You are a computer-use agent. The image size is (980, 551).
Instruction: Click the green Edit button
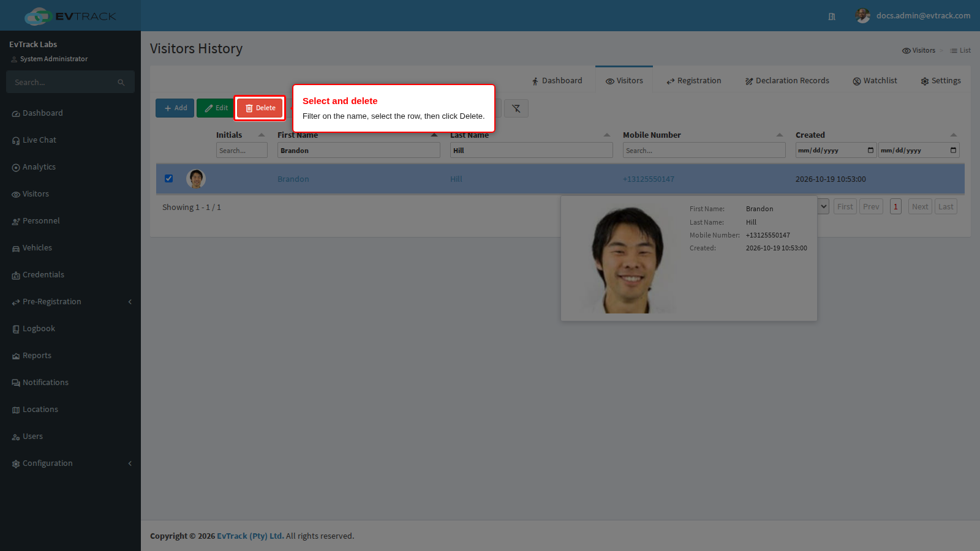coord(216,108)
